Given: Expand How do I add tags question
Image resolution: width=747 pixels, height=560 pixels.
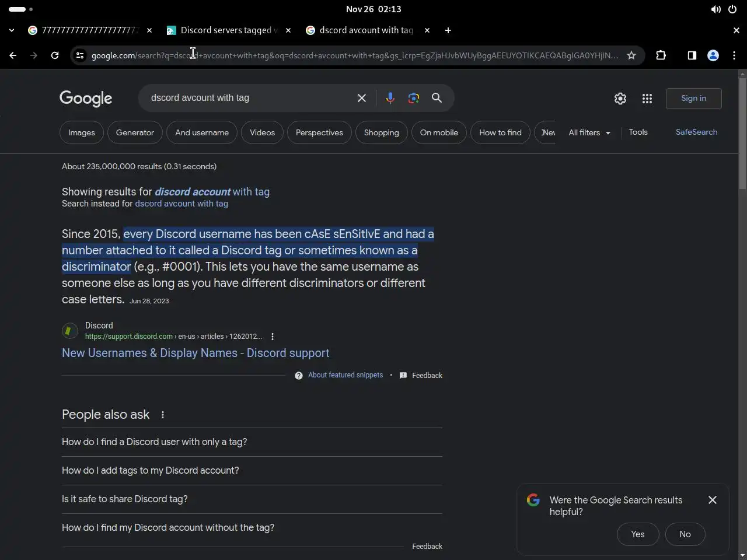Looking at the screenshot, I should [x=252, y=471].
